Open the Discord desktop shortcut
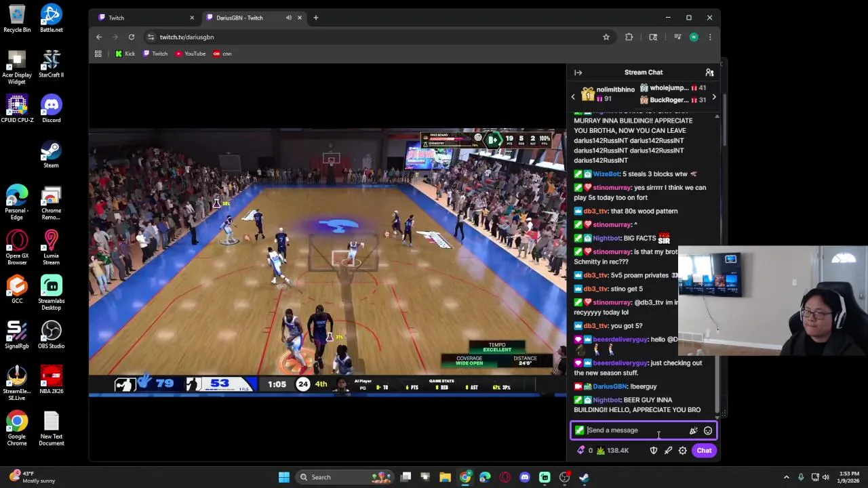 pyautogui.click(x=52, y=109)
